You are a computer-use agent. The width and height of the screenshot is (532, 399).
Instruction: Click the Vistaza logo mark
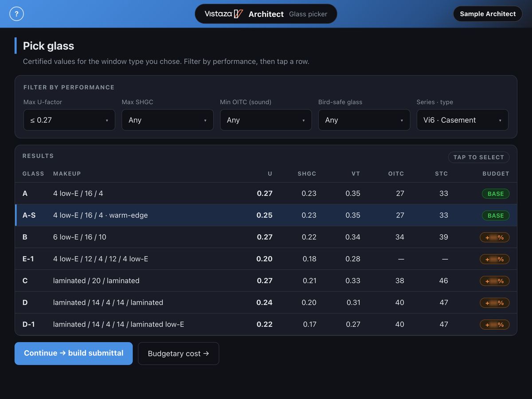coord(224,14)
